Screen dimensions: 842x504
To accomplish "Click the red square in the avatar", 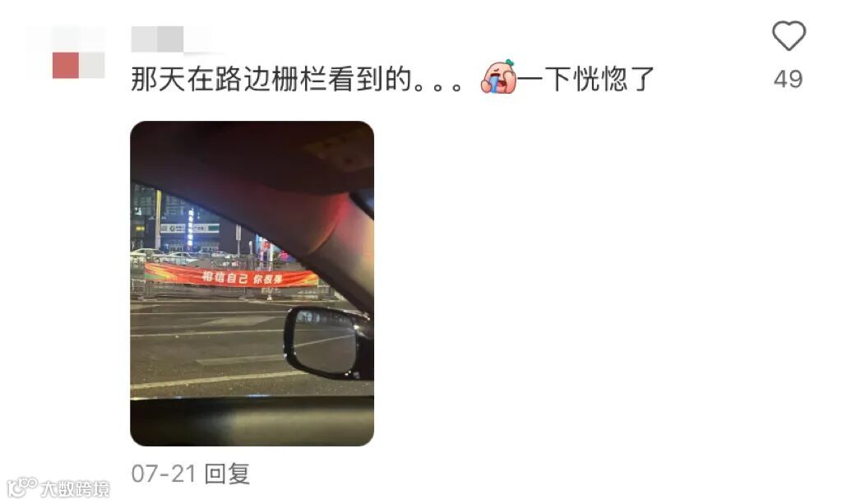I will [x=66, y=65].
